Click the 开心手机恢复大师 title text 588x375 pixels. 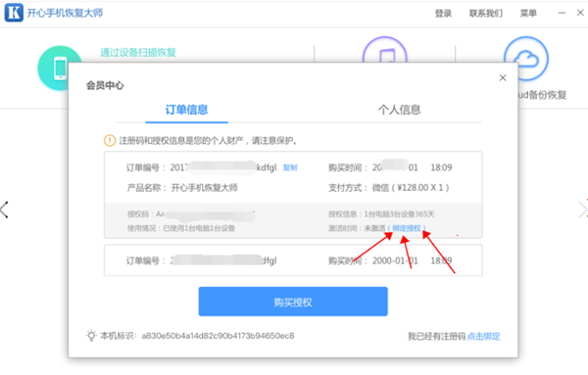pyautogui.click(x=65, y=13)
